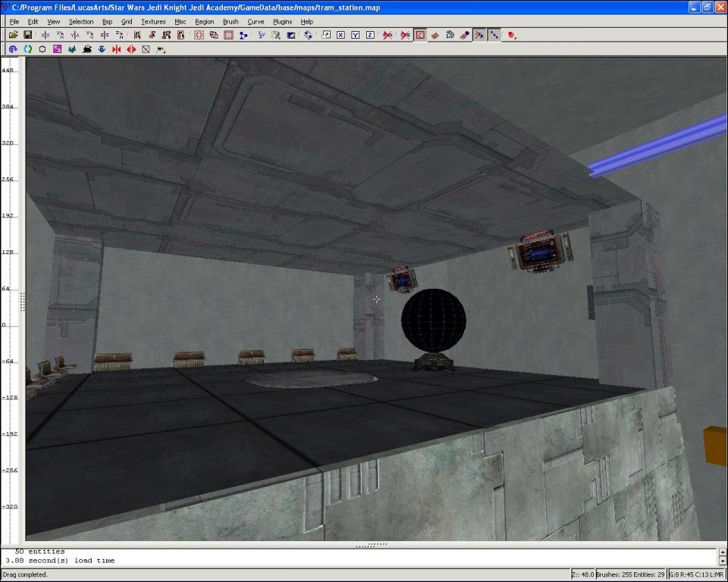The height and width of the screenshot is (582, 728).
Task: Click the Open folder icon in toolbar
Action: [x=13, y=35]
